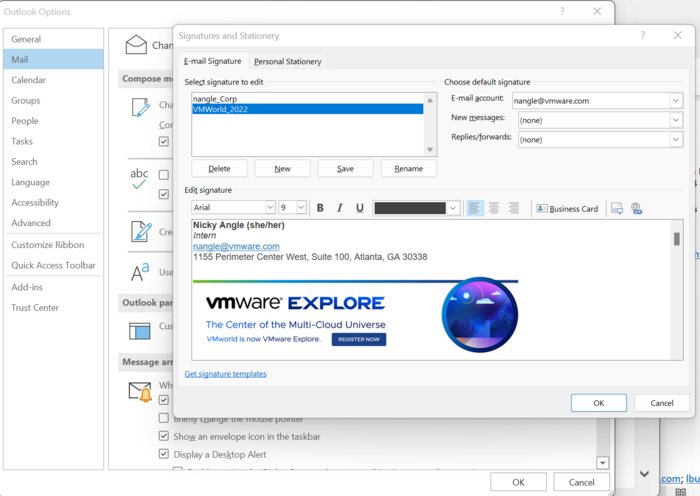This screenshot has width=700, height=496.
Task: Open the Replies/forwards signature dropdown
Action: (676, 139)
